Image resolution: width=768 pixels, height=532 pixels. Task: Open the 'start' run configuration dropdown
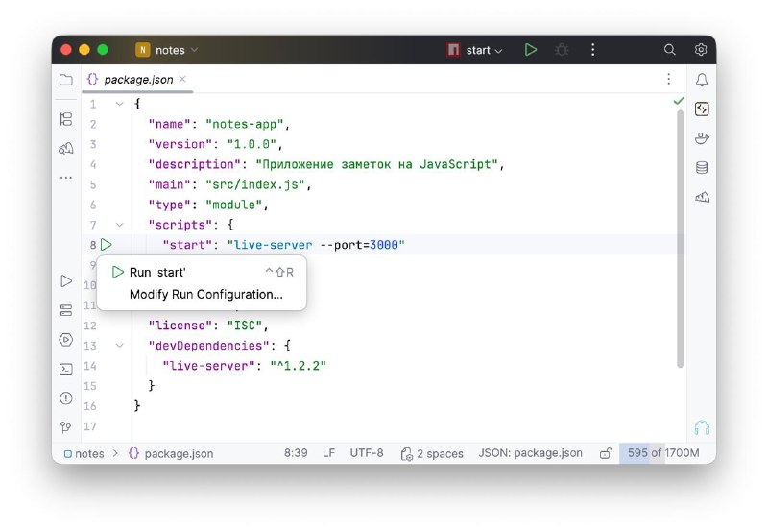[x=474, y=50]
